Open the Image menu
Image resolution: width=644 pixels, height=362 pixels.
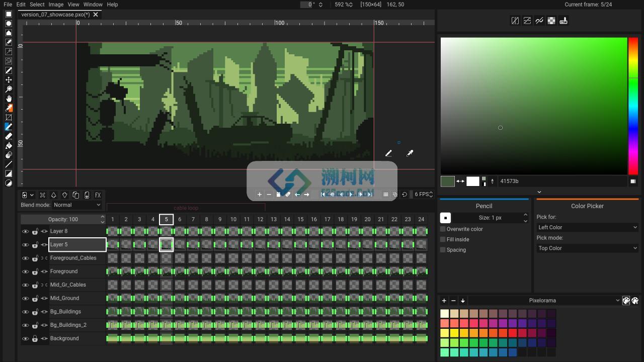pos(56,5)
